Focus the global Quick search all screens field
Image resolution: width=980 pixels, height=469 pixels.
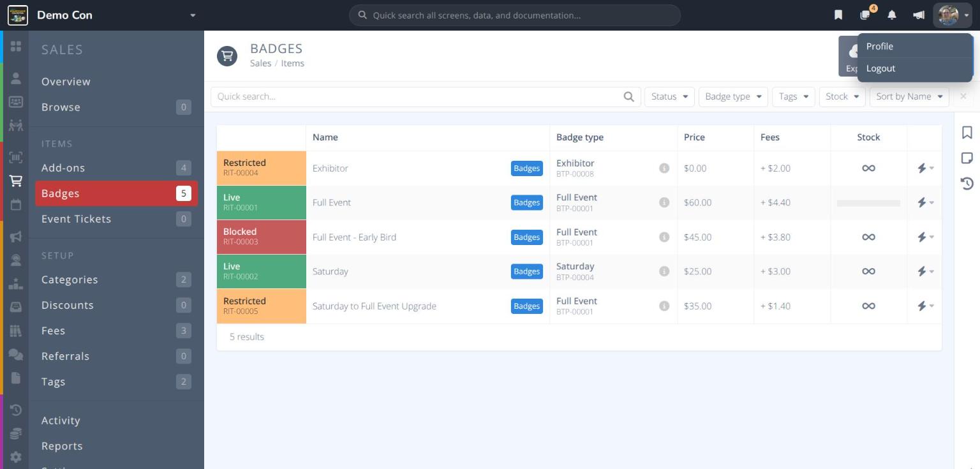pyautogui.click(x=515, y=15)
